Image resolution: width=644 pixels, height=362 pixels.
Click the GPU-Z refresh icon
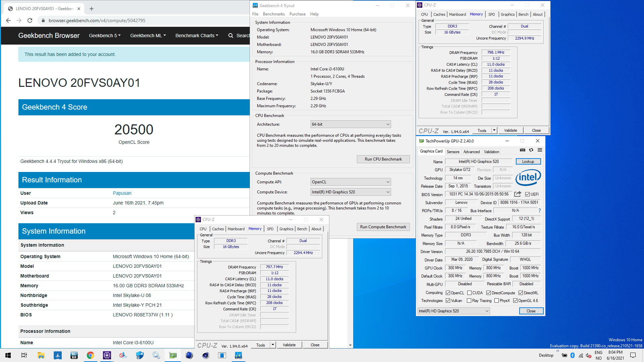tap(531, 150)
